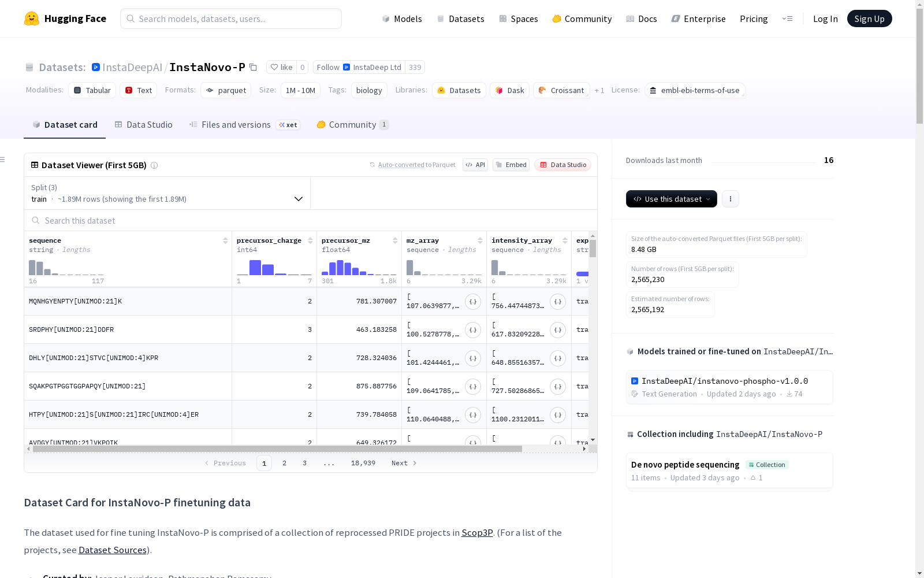924x578 pixels.
Task: Open the embl-ebi-terms-of-use license tag
Action: 695,90
